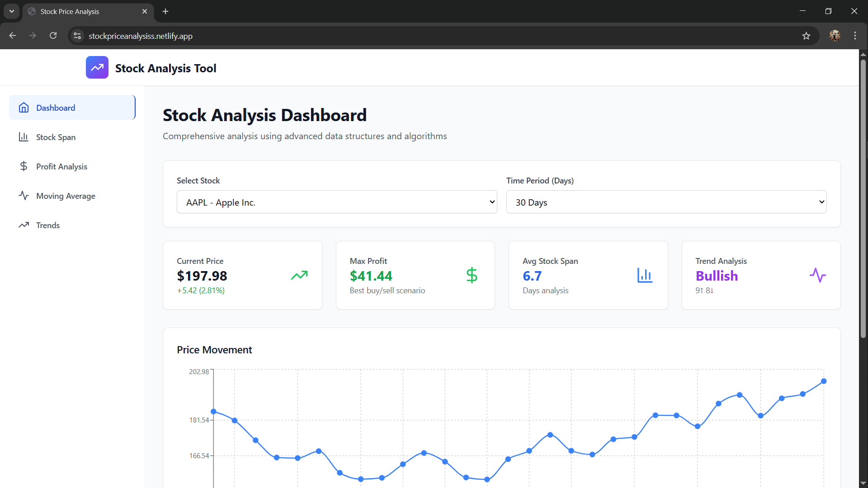
Task: Click the Stock Analysis Tool logo icon
Action: click(x=97, y=67)
